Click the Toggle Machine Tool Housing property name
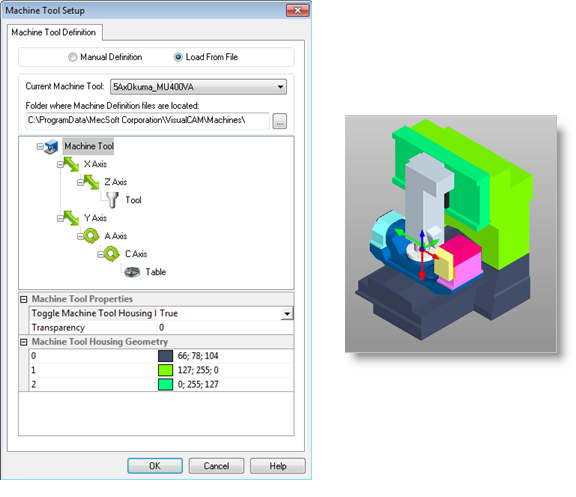The height and width of the screenshot is (497, 576). click(x=94, y=313)
